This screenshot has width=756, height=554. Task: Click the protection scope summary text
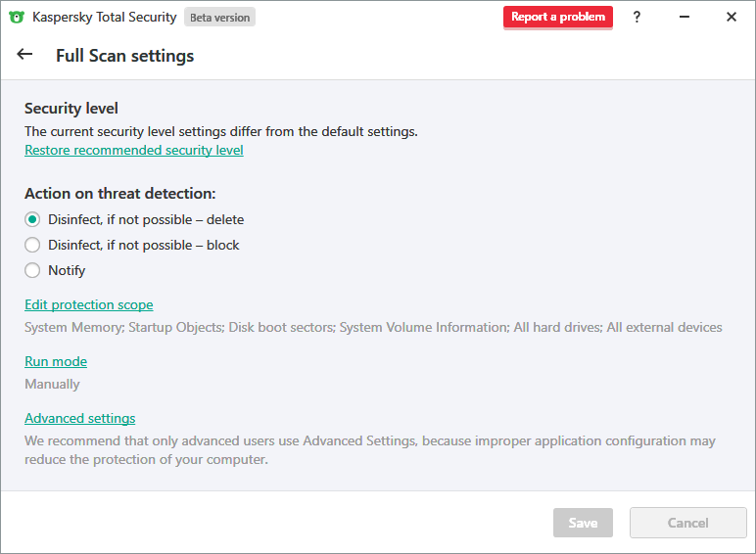point(373,327)
